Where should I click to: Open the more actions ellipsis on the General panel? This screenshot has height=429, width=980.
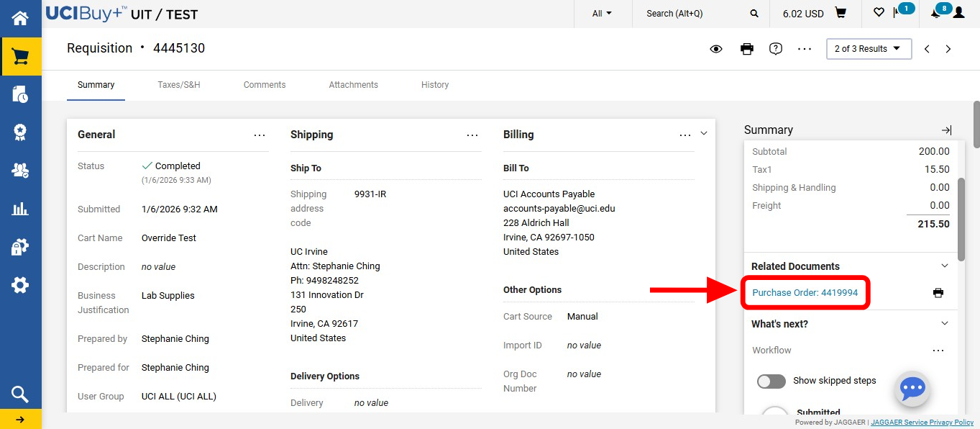coord(260,135)
